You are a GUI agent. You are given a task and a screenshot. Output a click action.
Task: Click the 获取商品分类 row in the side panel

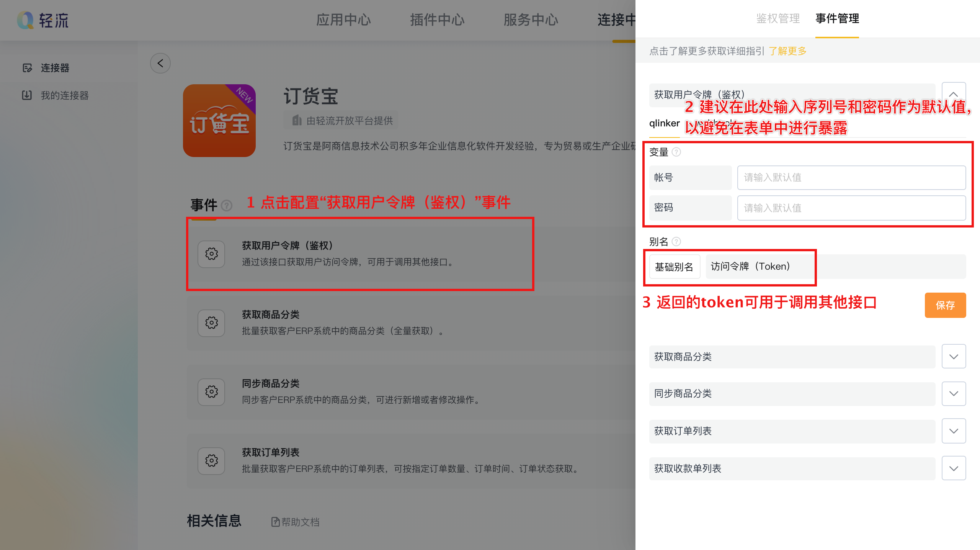tap(792, 357)
